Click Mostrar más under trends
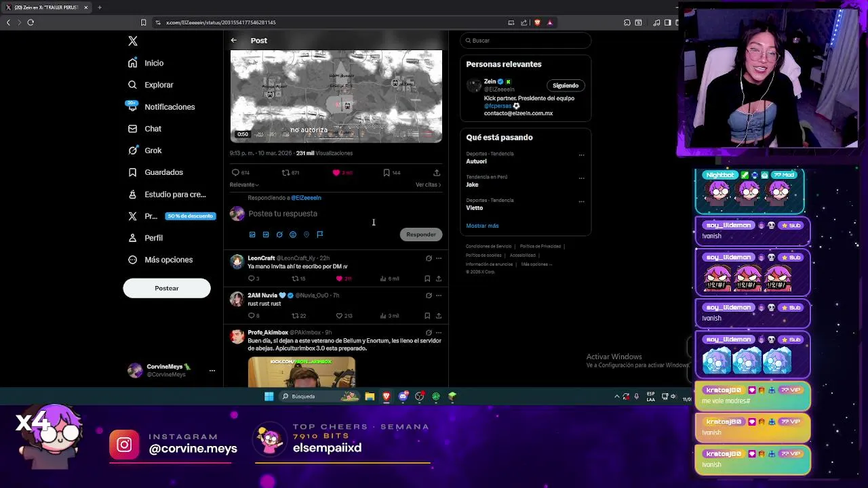Image resolution: width=868 pixels, height=488 pixels. (x=482, y=226)
